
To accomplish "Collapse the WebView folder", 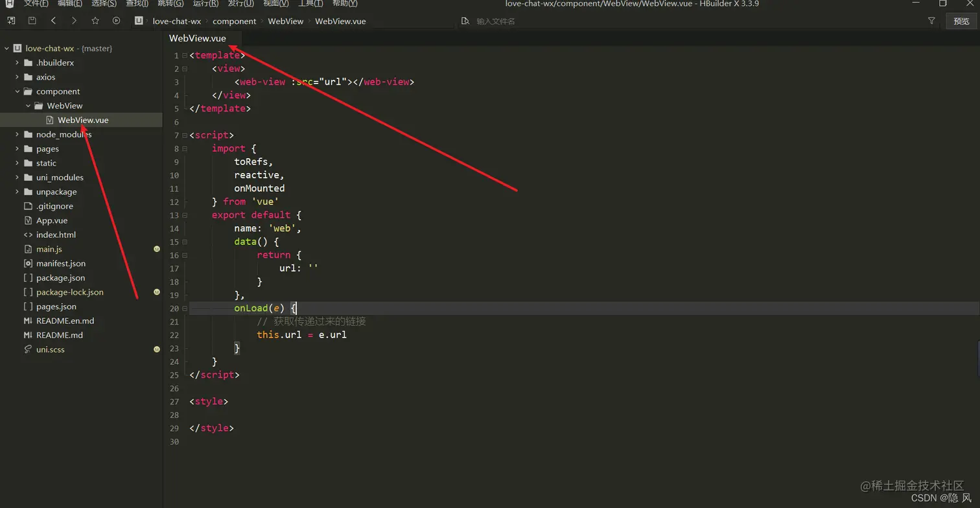I will coord(28,106).
